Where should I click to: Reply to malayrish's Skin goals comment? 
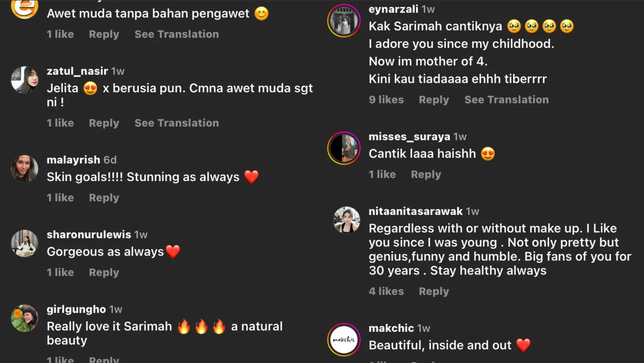(x=104, y=198)
